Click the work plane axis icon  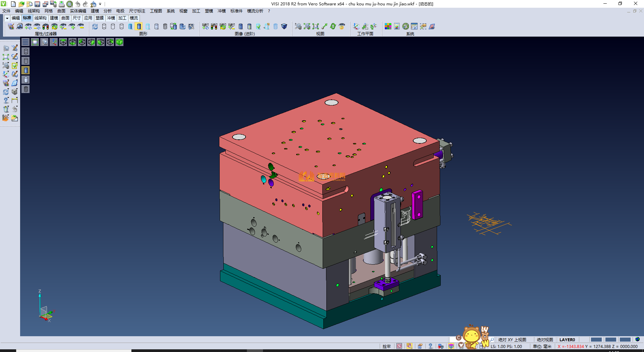[356, 26]
